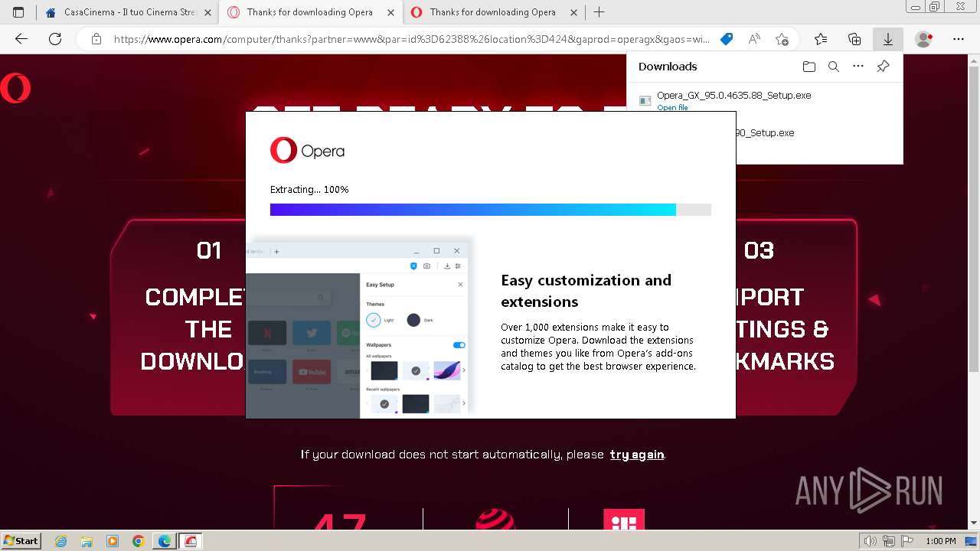Click the partly hidden '90_Setup.exe' download entry

(x=766, y=133)
